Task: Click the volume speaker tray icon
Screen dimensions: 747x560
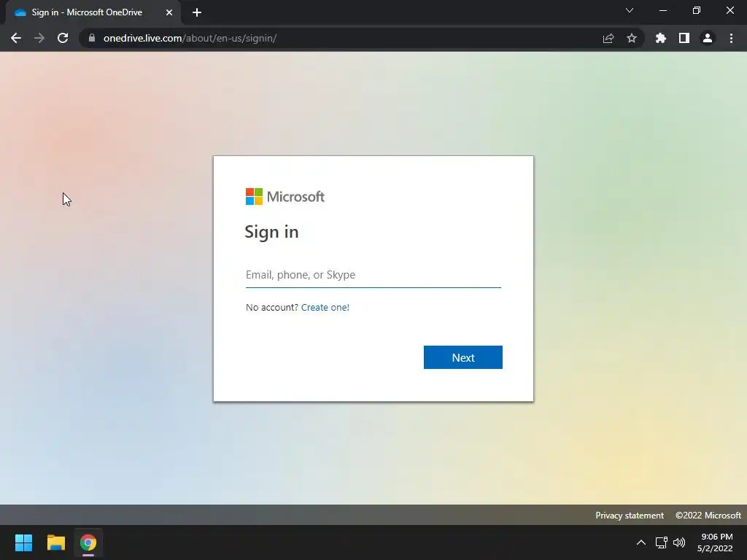Action: pyautogui.click(x=679, y=542)
